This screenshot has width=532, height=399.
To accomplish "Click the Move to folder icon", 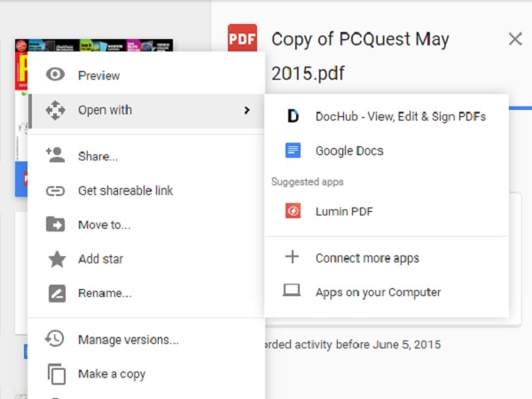I will click(55, 224).
